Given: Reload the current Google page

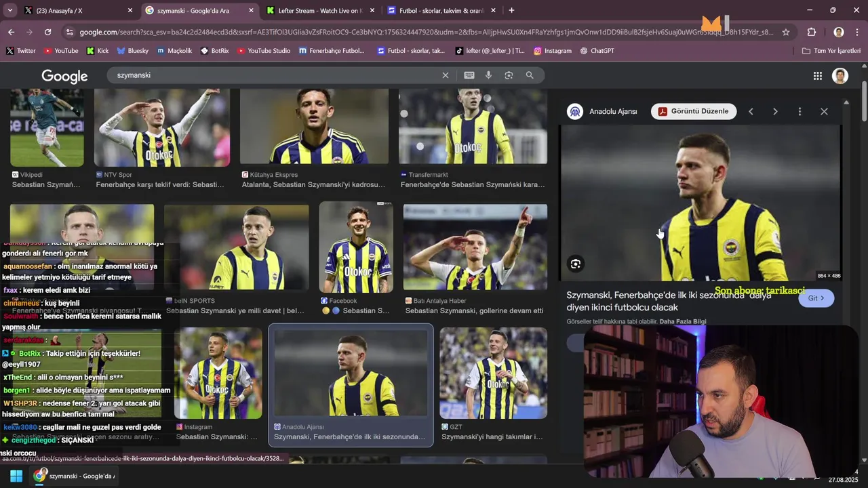Looking at the screenshot, I should pyautogui.click(x=47, y=32).
